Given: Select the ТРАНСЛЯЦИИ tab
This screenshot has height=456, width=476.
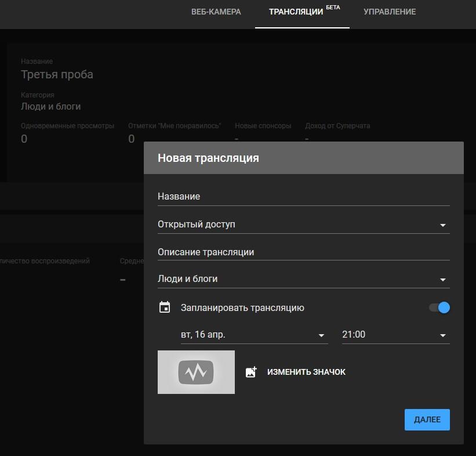Looking at the screenshot, I should [296, 12].
